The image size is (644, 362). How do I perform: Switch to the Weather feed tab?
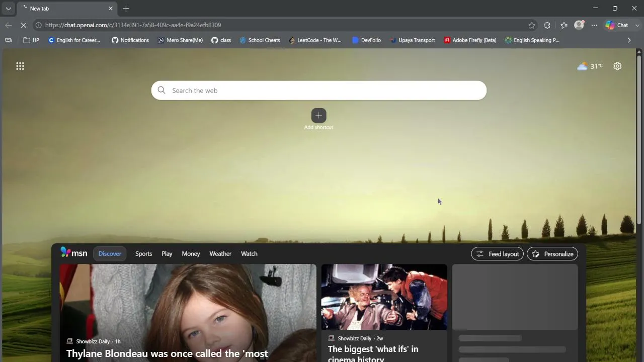220,254
